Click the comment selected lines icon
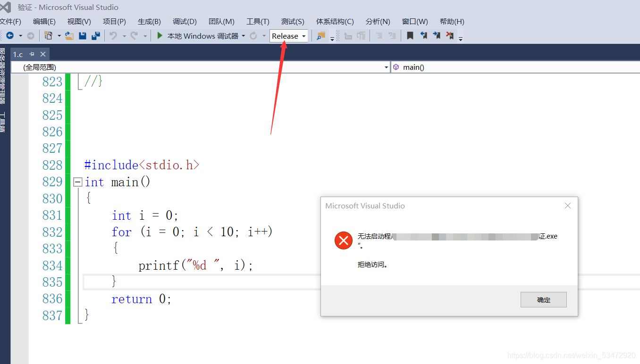The width and height of the screenshot is (640, 364). 348,36
